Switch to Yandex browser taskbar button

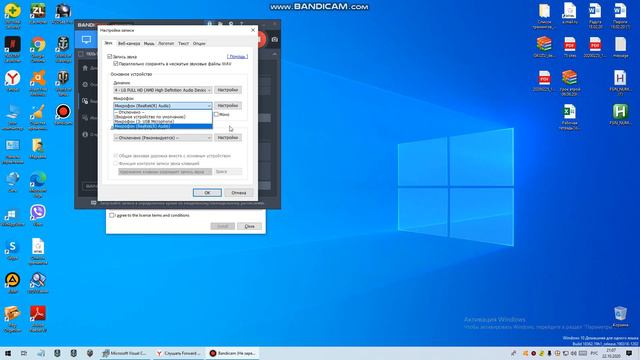click(x=179, y=353)
